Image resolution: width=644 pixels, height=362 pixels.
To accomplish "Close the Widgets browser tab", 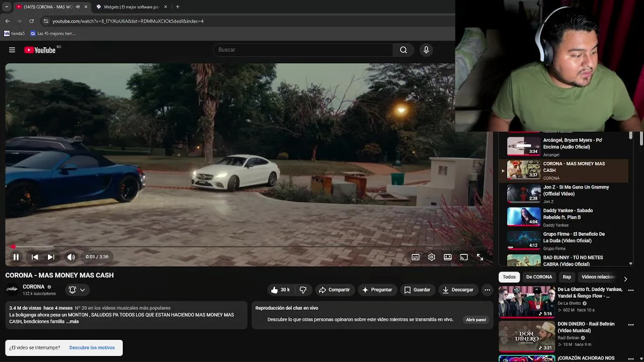I will pyautogui.click(x=166, y=7).
